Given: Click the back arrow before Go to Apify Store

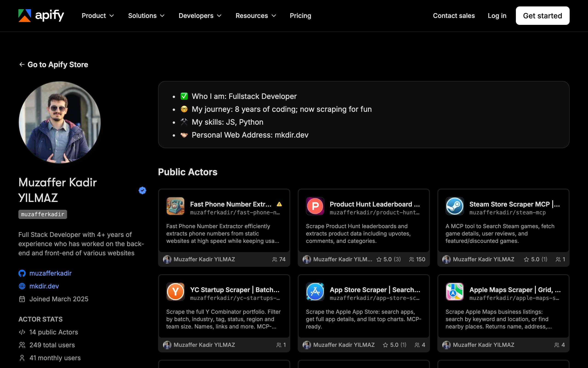Looking at the screenshot, I should pyautogui.click(x=22, y=64).
